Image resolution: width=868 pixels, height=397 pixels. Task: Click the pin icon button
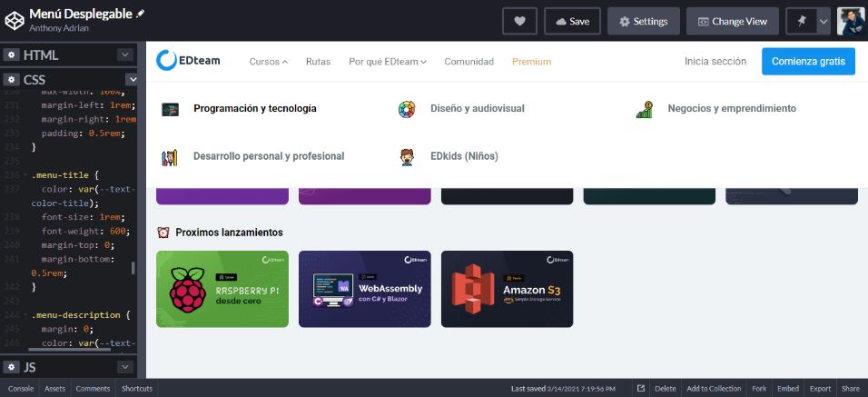(800, 21)
